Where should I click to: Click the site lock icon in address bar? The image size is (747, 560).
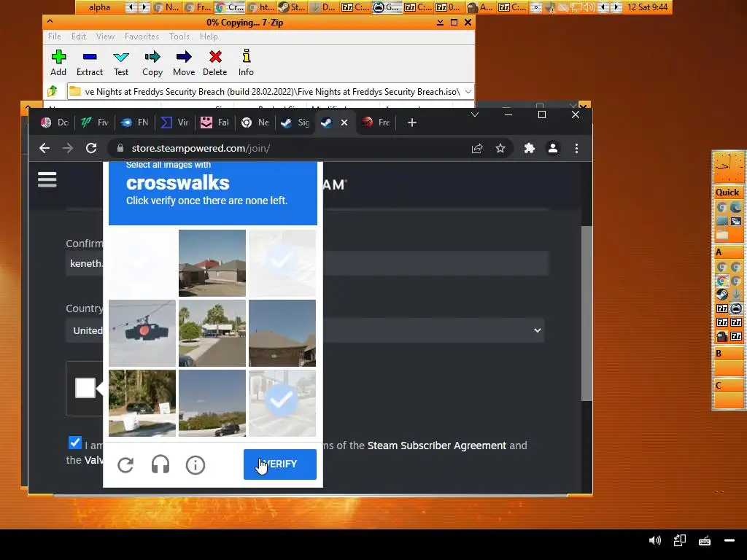pos(120,148)
